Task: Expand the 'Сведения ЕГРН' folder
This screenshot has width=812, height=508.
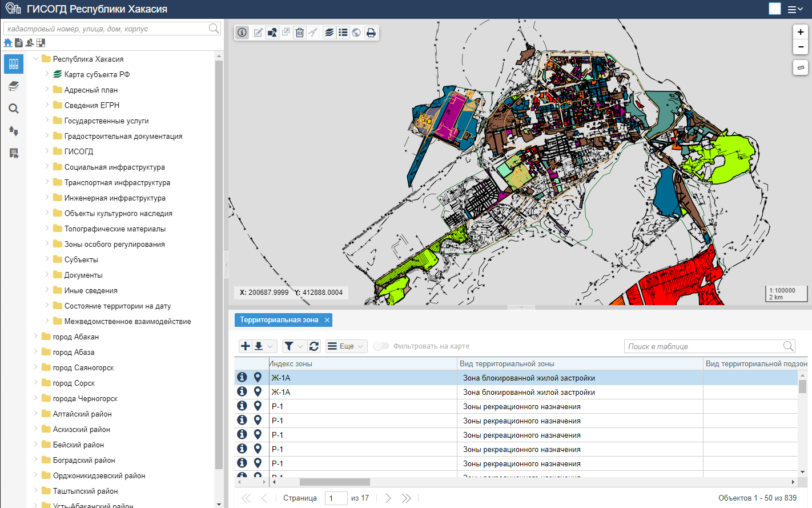Action: tap(47, 105)
